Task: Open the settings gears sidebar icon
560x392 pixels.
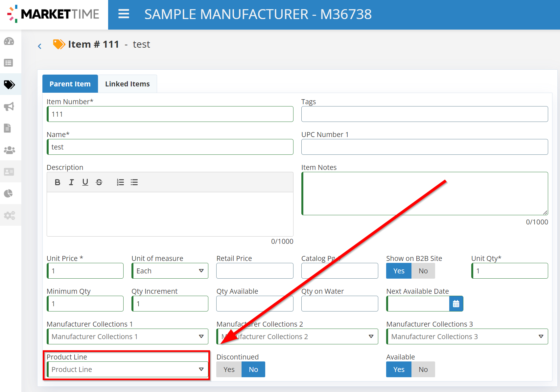Action: pos(9,215)
